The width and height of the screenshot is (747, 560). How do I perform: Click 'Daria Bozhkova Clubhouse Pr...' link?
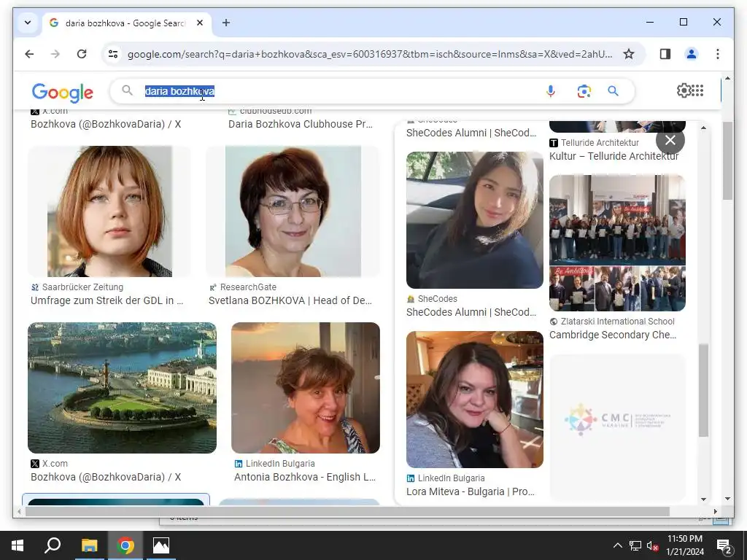tap(301, 124)
